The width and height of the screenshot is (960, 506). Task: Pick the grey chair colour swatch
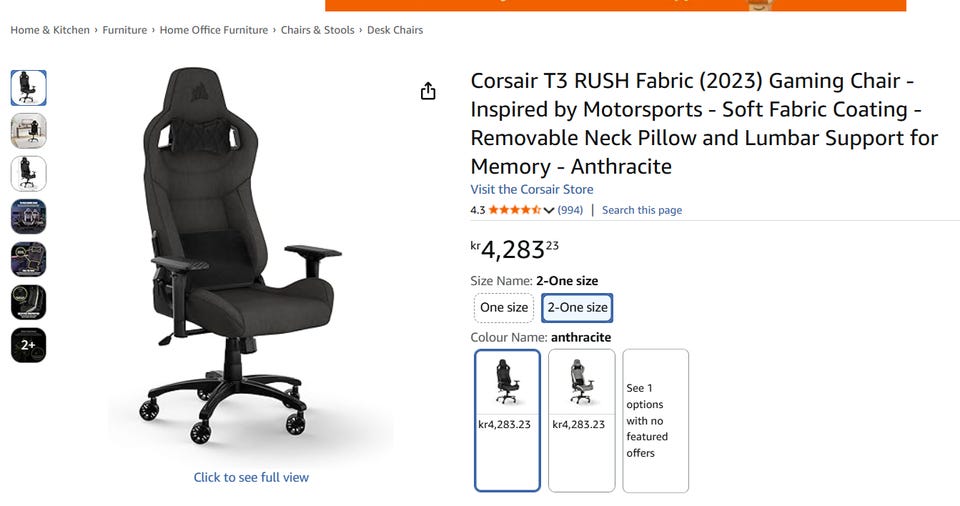click(x=581, y=420)
